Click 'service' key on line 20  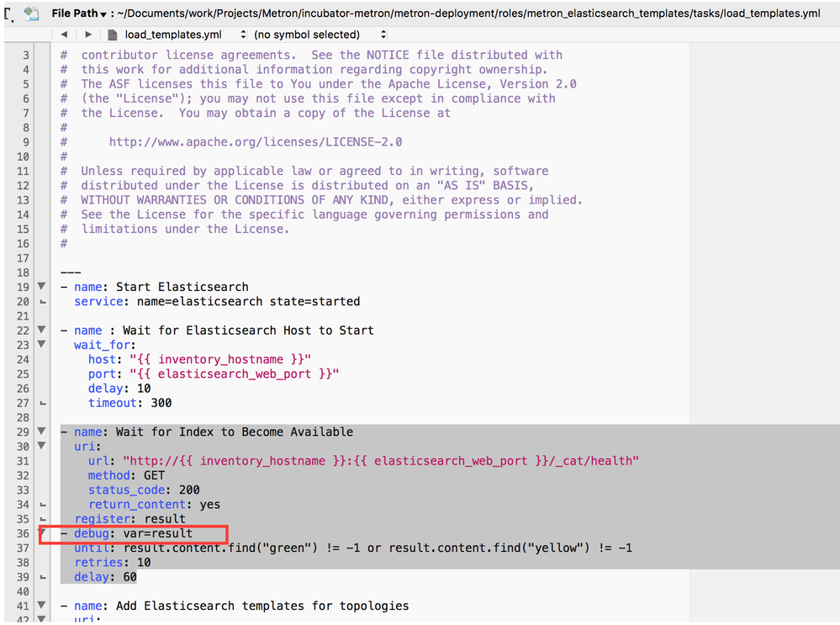click(x=98, y=301)
